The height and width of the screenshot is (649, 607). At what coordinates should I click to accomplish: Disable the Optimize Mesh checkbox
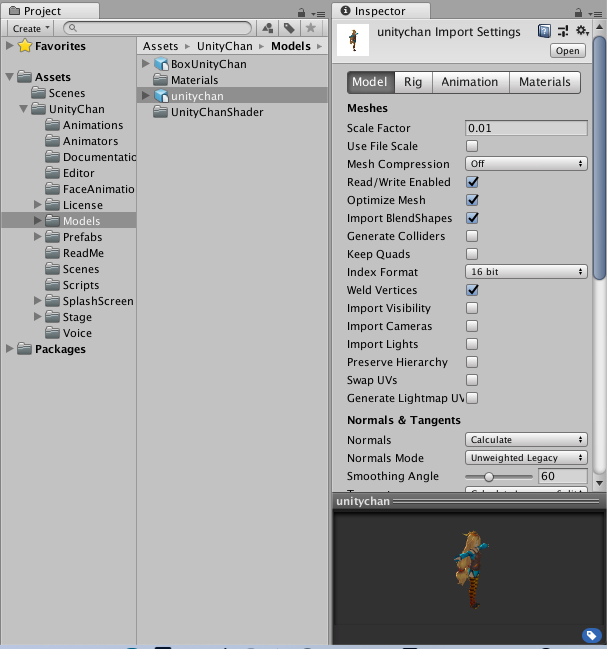coord(472,200)
